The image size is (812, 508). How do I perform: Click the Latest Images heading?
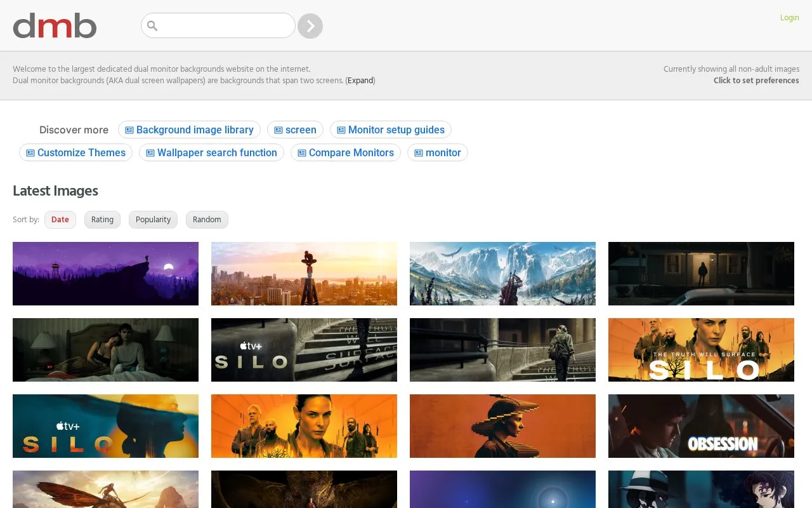pos(55,191)
